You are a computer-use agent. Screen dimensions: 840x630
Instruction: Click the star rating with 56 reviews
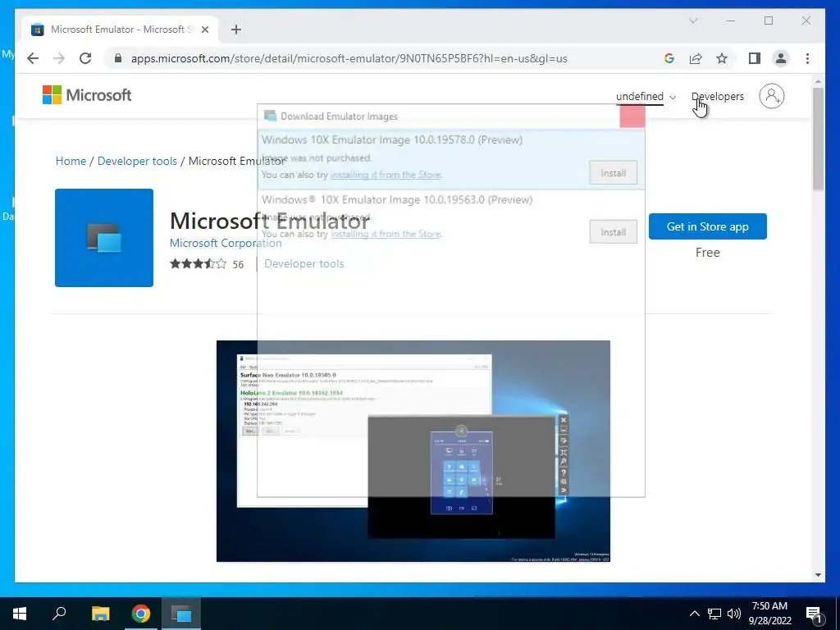click(206, 263)
